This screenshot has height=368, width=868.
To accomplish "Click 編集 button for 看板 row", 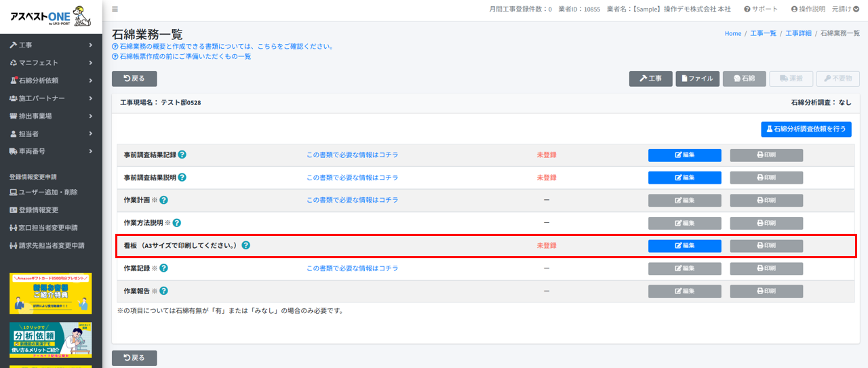I will [x=684, y=246].
